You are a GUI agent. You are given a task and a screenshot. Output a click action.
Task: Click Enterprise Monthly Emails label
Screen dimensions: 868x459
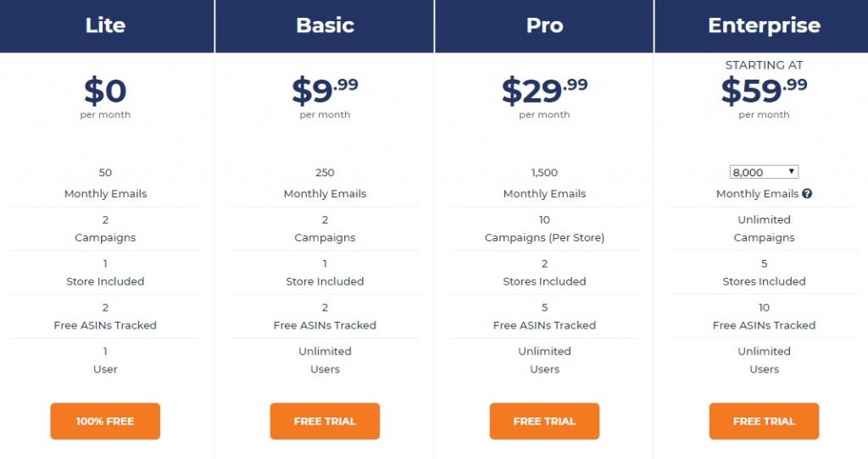coord(757,194)
